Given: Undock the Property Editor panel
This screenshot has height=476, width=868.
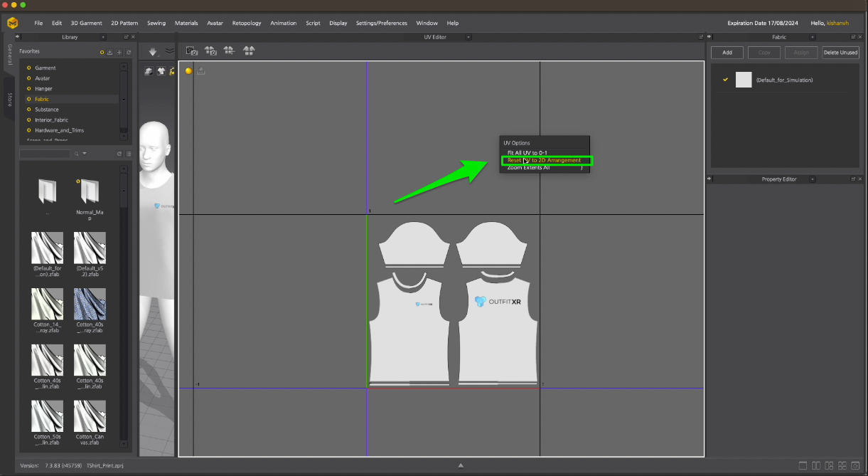Looking at the screenshot, I should (x=853, y=179).
